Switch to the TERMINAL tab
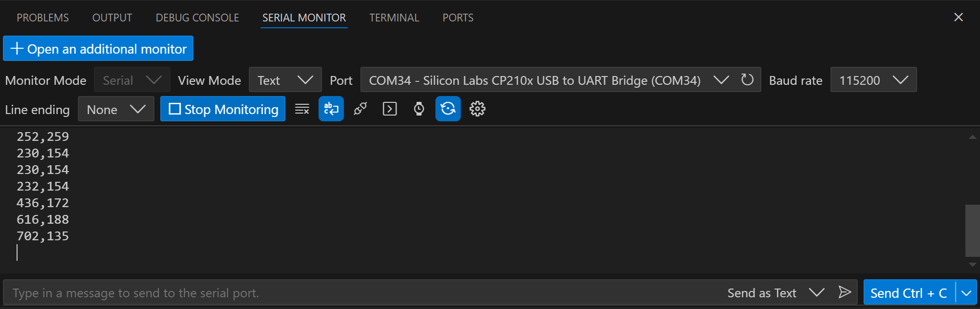The image size is (980, 309). tap(394, 18)
